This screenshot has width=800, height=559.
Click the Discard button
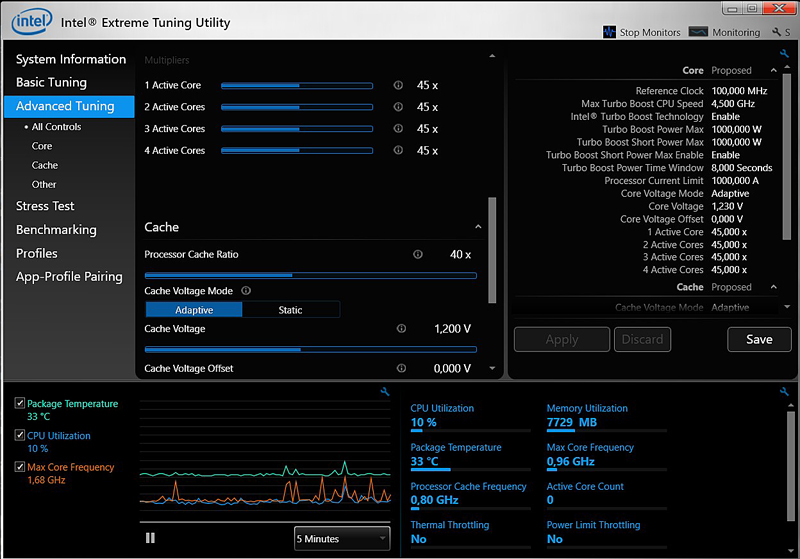[642, 339]
